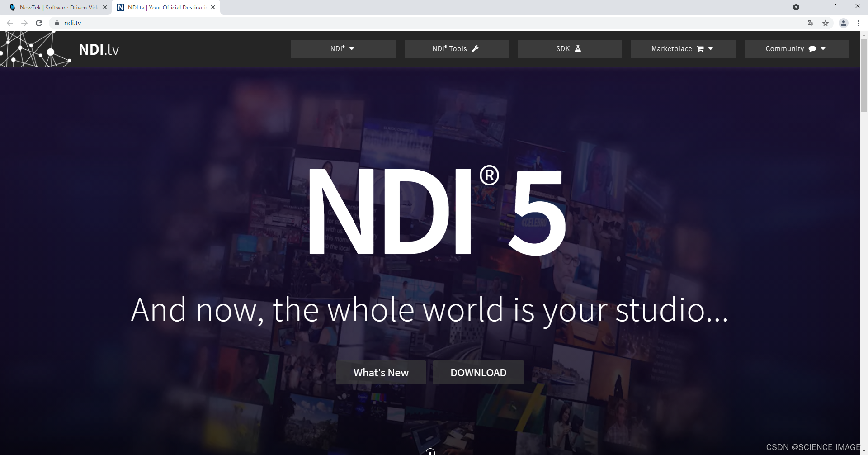Screen dimensions: 868x455
Task: View site security lock info
Action: coord(57,23)
